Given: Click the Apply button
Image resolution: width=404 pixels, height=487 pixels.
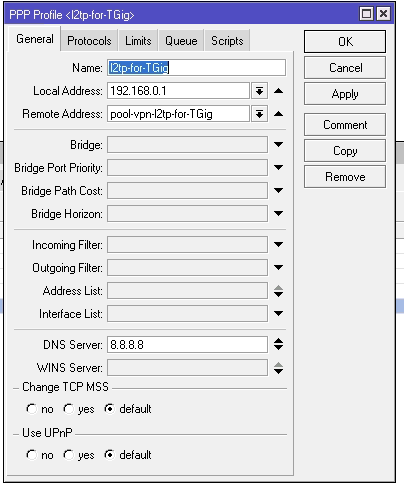Looking at the screenshot, I should point(345,94).
